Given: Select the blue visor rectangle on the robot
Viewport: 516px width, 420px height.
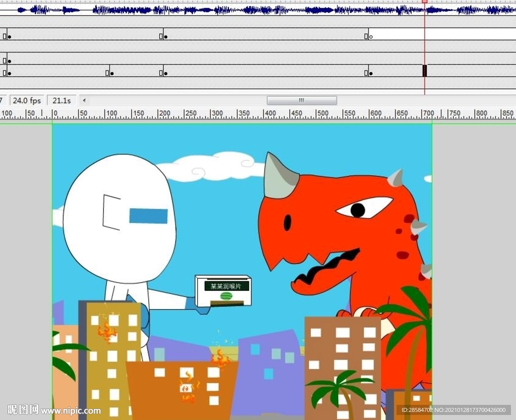Looking at the screenshot, I should (148, 216).
